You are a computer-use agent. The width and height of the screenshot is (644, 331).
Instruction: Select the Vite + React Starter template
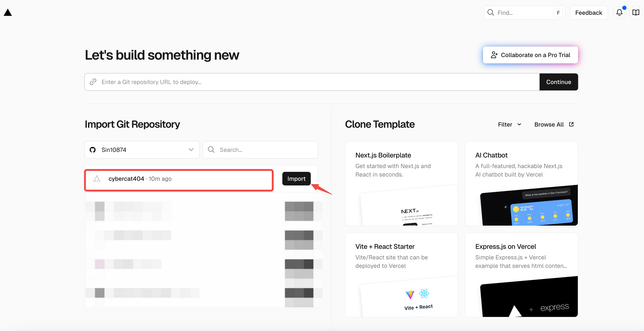(x=401, y=275)
